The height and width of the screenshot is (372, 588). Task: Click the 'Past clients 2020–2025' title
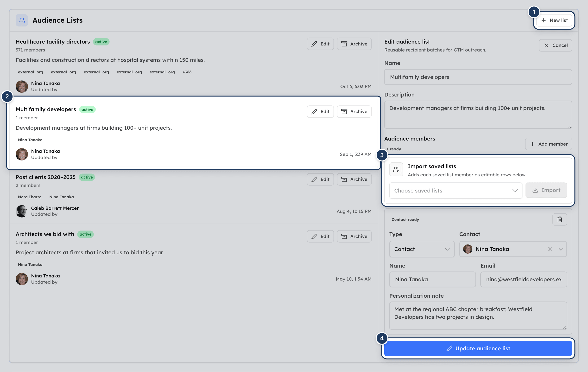[x=46, y=177]
